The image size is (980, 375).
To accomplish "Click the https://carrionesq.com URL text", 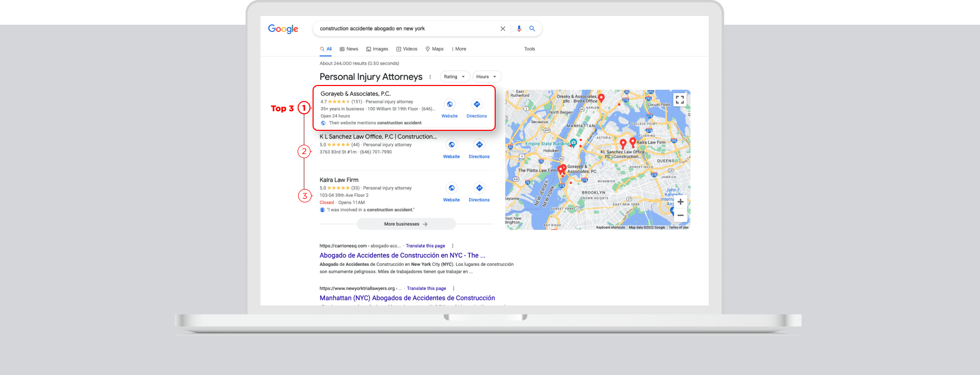I will coord(343,246).
